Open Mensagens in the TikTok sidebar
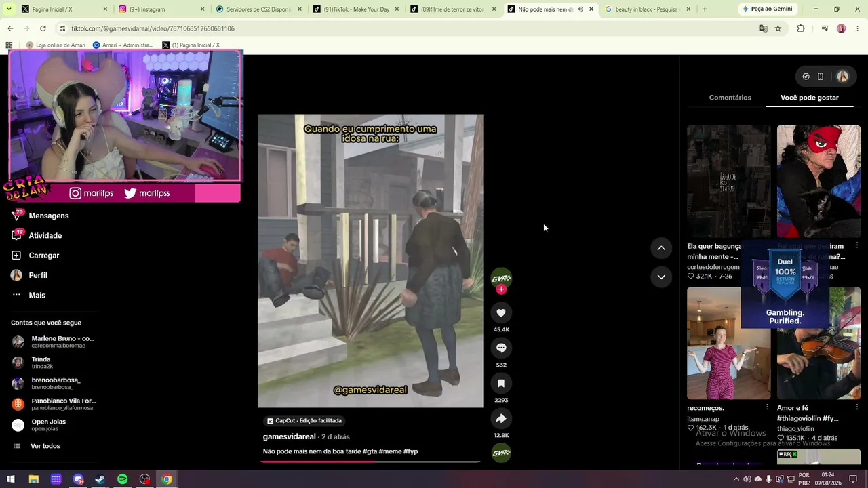 (x=49, y=216)
